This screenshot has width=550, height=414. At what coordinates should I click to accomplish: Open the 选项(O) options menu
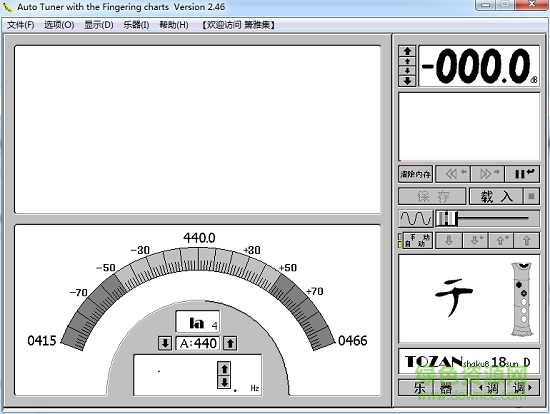click(x=59, y=25)
